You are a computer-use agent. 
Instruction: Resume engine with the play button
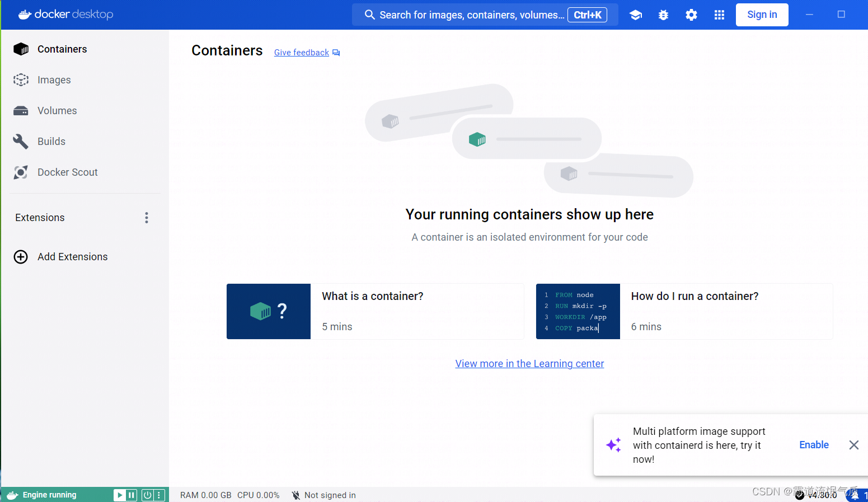pos(119,495)
